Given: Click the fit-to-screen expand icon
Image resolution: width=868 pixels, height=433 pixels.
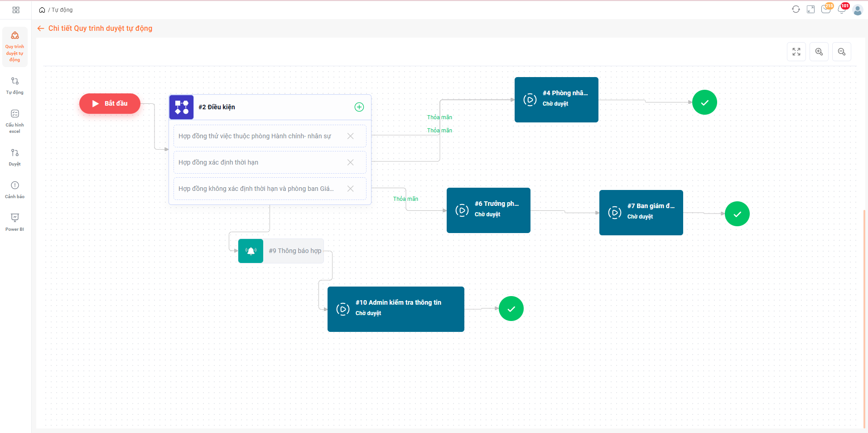Looking at the screenshot, I should [796, 52].
